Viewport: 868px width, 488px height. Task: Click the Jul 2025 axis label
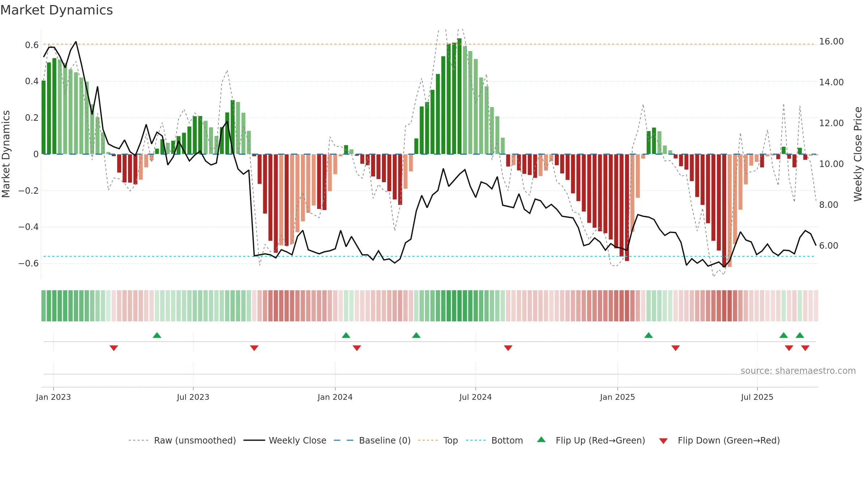757,397
